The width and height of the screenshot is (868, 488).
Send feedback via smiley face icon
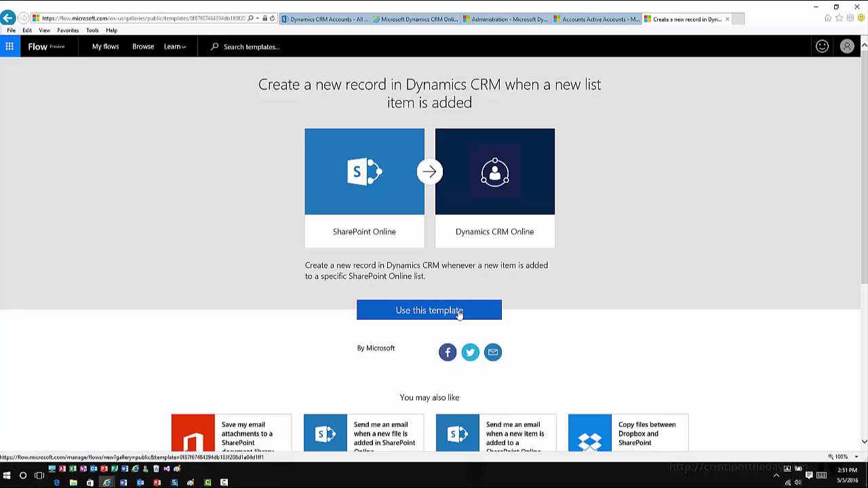click(x=822, y=46)
